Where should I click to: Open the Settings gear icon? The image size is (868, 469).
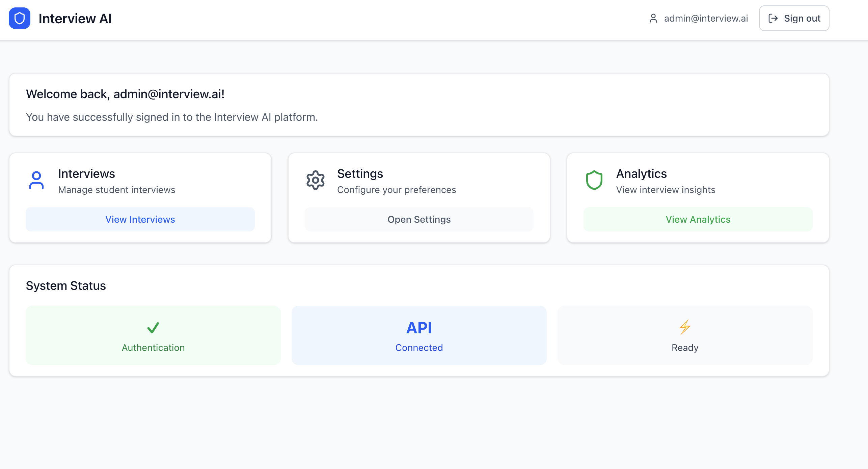315,180
